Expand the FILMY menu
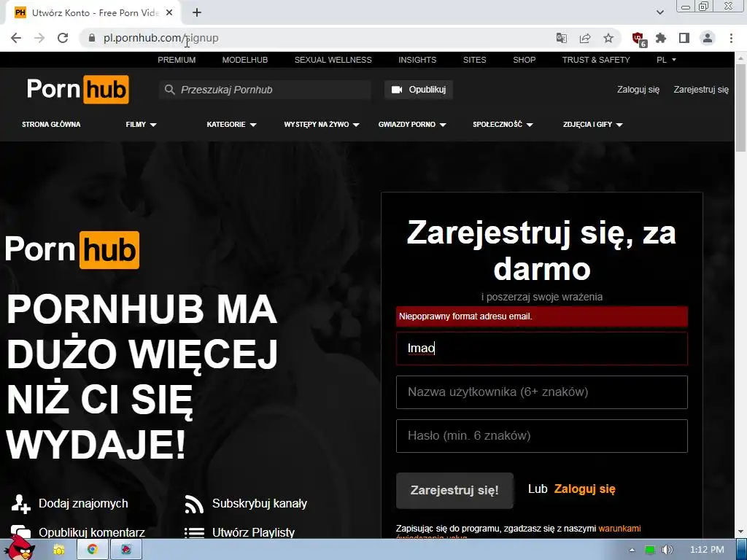Image resolution: width=747 pixels, height=560 pixels. tap(141, 124)
